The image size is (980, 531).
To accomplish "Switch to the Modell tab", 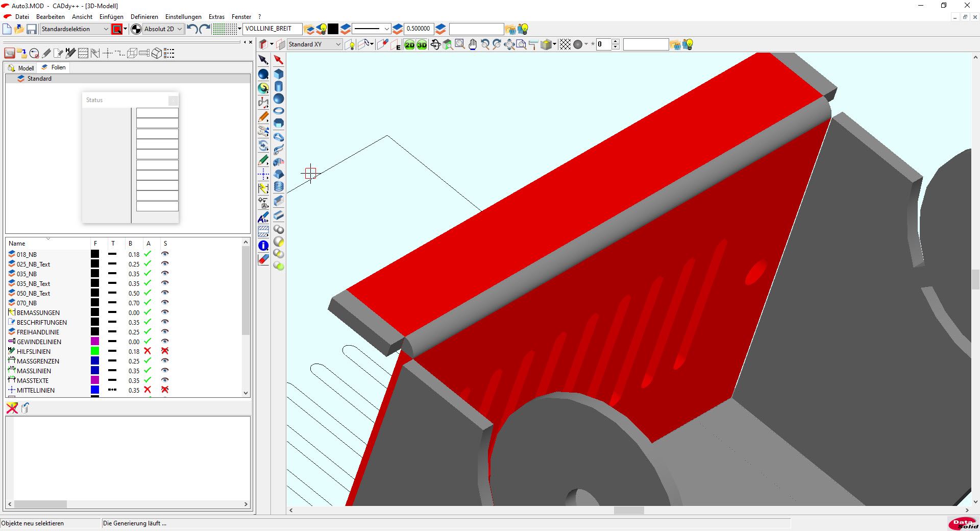I will point(21,68).
